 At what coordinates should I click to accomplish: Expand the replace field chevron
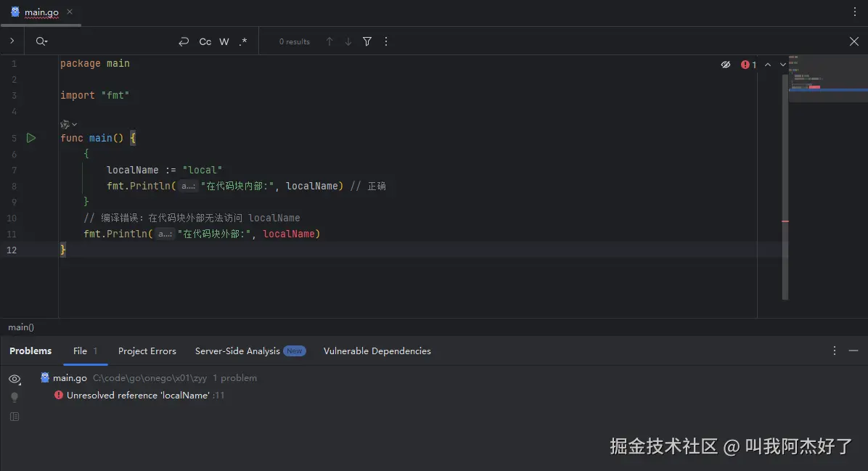tap(12, 41)
